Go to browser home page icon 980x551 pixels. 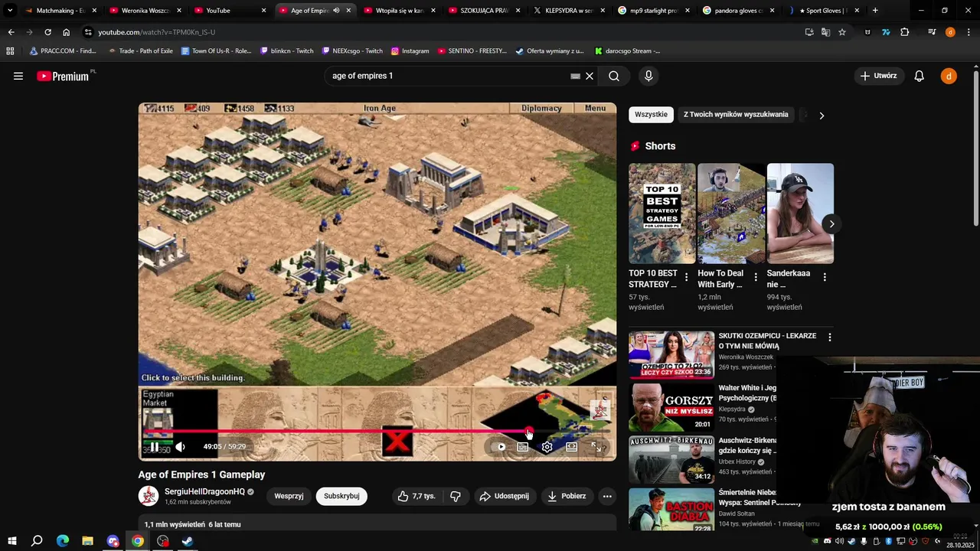66,32
